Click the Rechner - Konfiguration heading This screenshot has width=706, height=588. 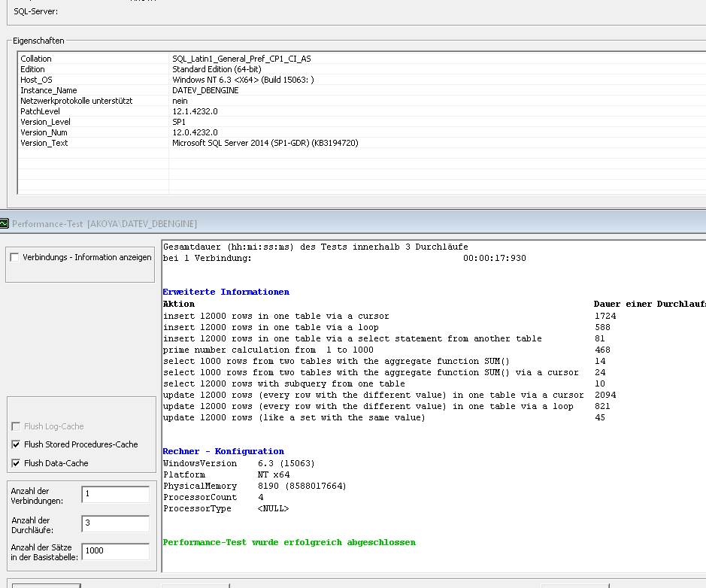pyautogui.click(x=223, y=451)
